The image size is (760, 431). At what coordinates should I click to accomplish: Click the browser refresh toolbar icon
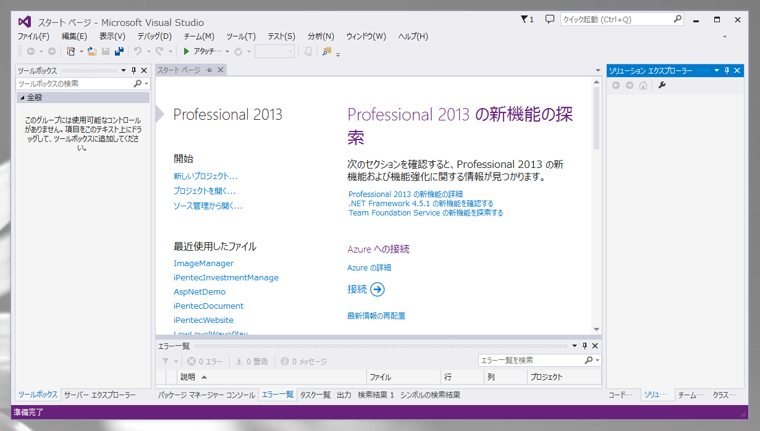[x=238, y=51]
